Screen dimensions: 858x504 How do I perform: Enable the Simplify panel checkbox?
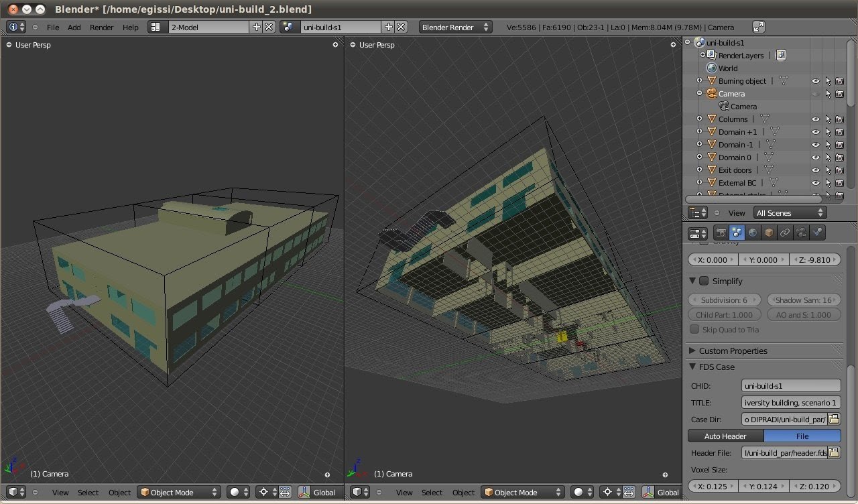(704, 281)
